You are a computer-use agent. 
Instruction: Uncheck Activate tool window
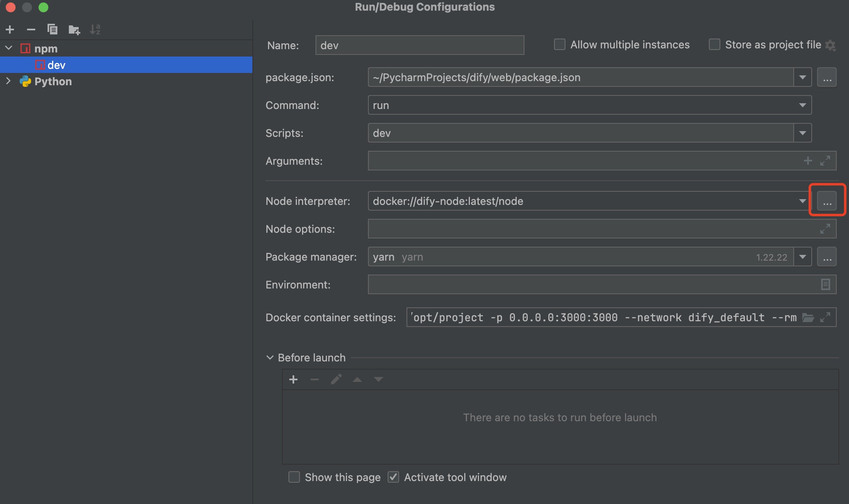393,477
